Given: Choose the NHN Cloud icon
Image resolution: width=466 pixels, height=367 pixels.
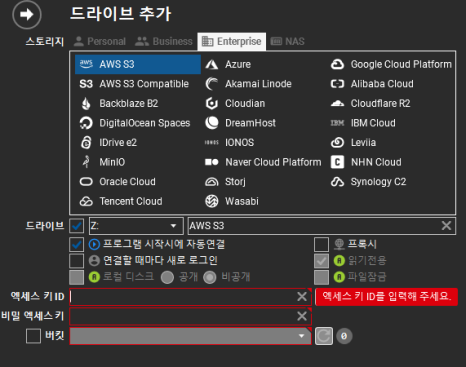Looking at the screenshot, I should [x=337, y=162].
